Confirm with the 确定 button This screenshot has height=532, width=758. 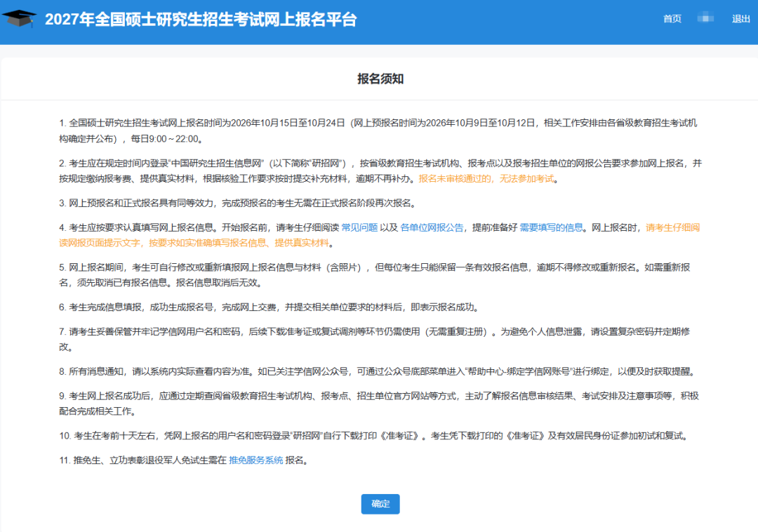click(380, 503)
